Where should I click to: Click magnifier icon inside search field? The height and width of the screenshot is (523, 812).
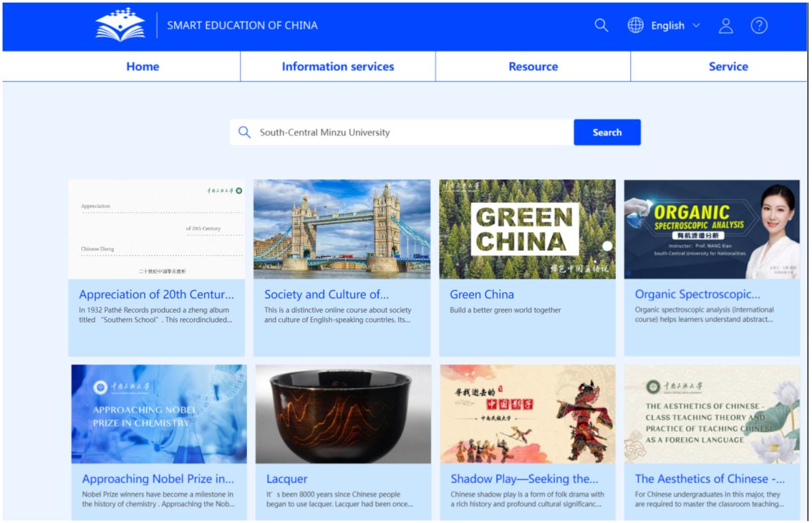click(244, 133)
